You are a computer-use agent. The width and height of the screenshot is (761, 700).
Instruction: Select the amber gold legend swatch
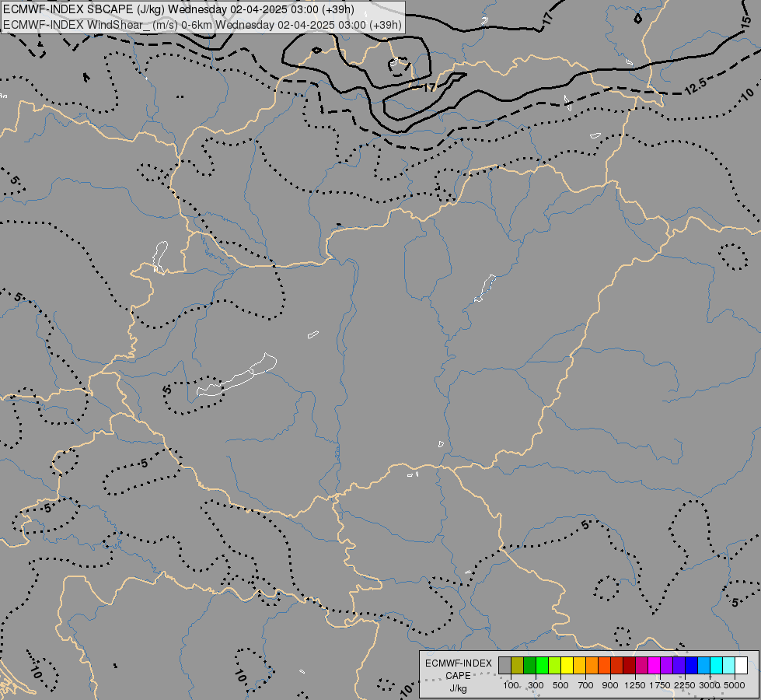click(579, 665)
